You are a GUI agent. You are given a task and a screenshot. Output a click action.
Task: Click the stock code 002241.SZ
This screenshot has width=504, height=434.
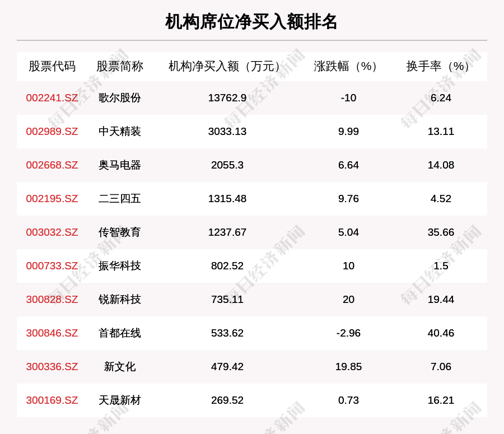52,98
